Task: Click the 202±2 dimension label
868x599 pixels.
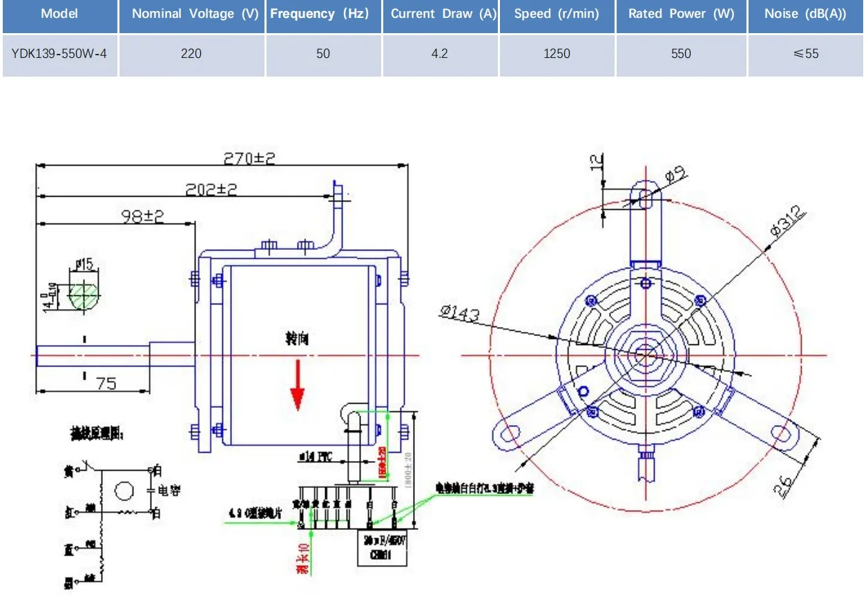Action: pyautogui.click(x=211, y=188)
